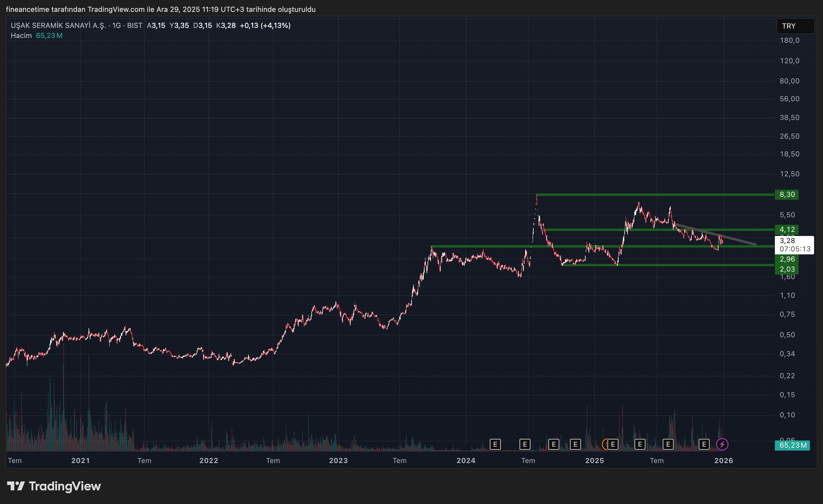Viewport: 823px width, 504px height.
Task: Click the purple lightning bolt event icon
Action: tap(722, 444)
